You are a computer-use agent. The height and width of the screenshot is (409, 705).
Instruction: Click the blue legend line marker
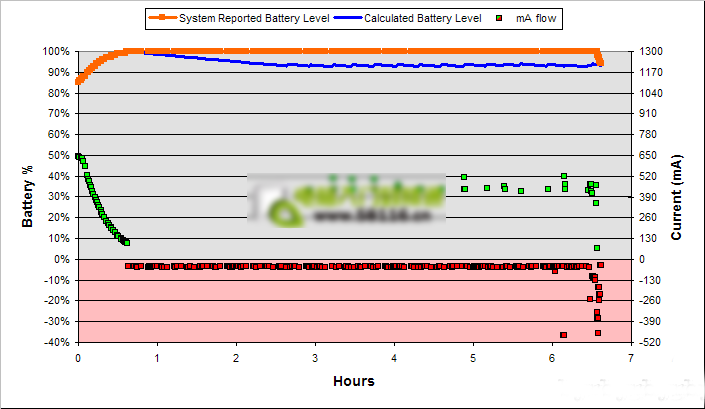(348, 18)
